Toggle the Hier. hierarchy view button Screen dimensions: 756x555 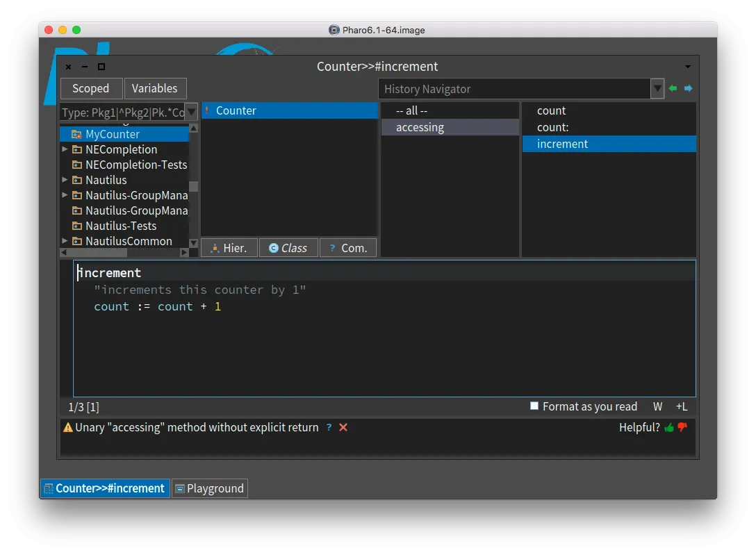(229, 247)
